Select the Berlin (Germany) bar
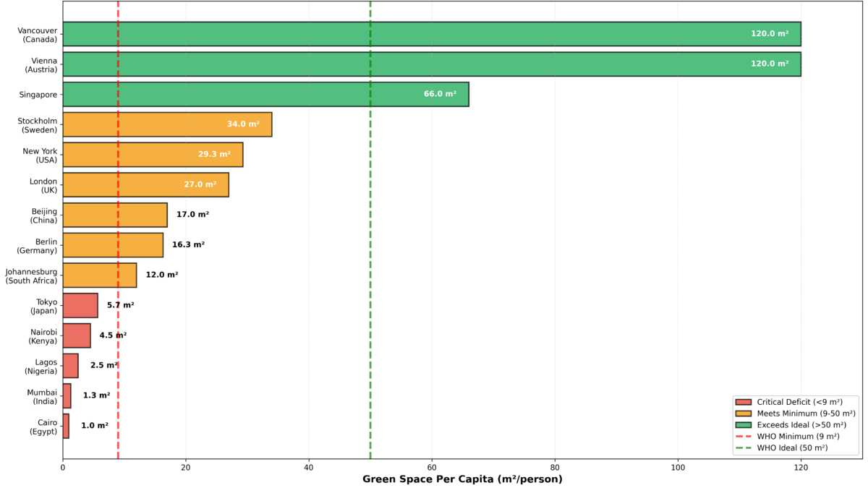This screenshot has width=868, height=488. tap(113, 245)
